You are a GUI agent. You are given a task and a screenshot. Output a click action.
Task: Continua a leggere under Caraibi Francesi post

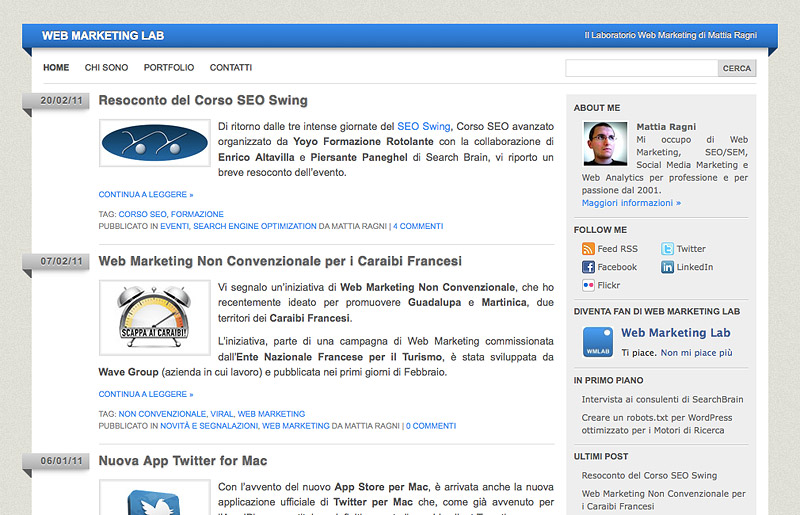[146, 394]
